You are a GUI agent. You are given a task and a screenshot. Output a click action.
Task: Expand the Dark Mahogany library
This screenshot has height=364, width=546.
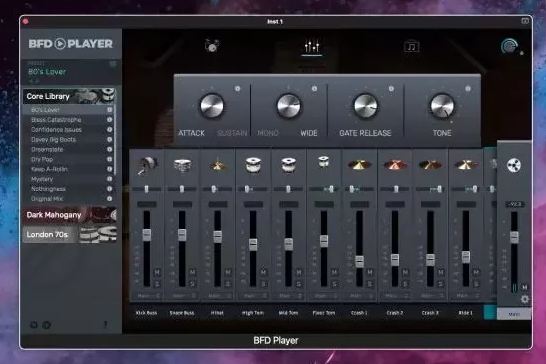point(69,215)
